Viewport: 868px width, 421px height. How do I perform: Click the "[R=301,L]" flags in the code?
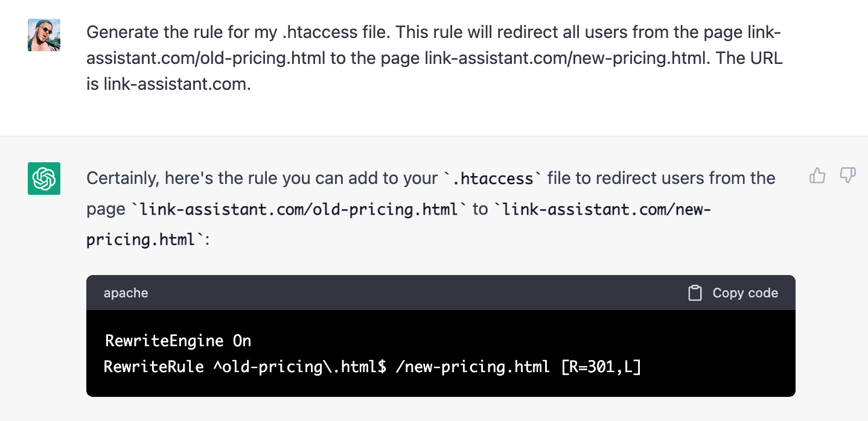click(601, 367)
